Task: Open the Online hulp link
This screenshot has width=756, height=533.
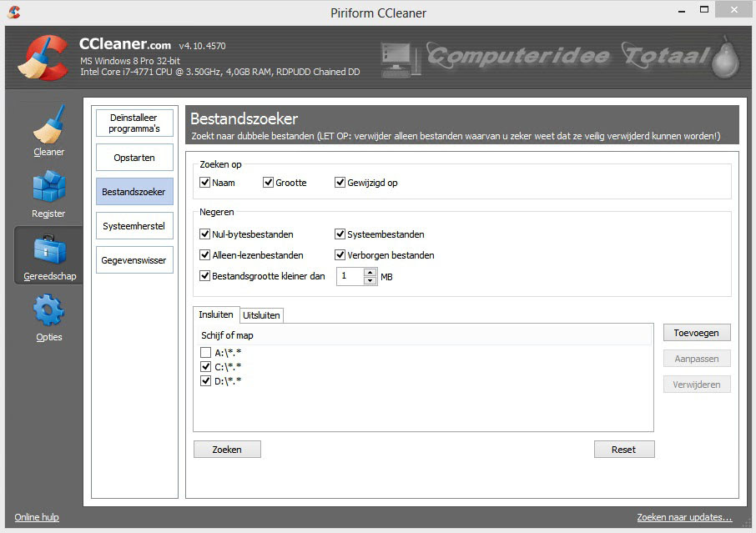Action: coord(37,517)
